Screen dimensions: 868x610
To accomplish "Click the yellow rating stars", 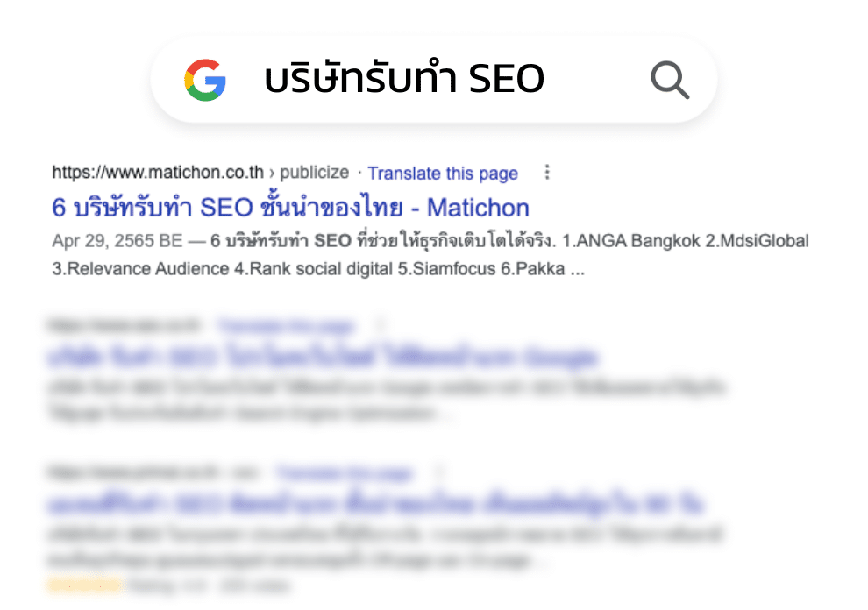I will click(x=85, y=585).
